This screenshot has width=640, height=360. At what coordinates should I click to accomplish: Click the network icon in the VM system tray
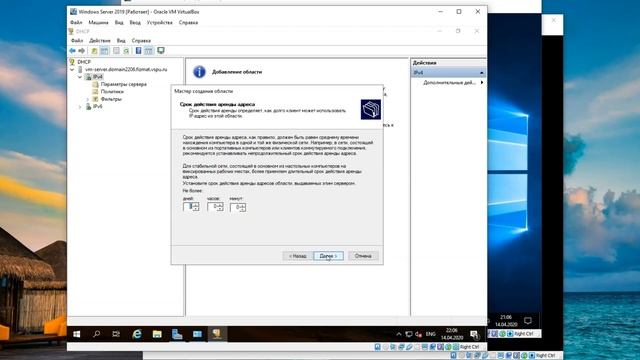[x=409, y=334]
